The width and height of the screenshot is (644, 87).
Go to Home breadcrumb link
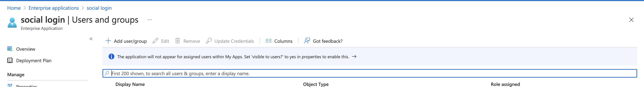pos(14,8)
